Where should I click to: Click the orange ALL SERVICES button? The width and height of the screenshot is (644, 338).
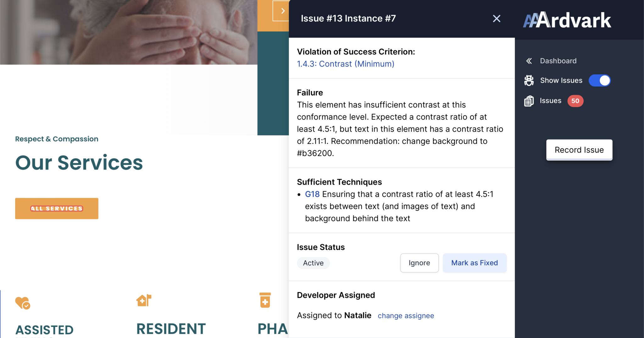click(x=57, y=208)
